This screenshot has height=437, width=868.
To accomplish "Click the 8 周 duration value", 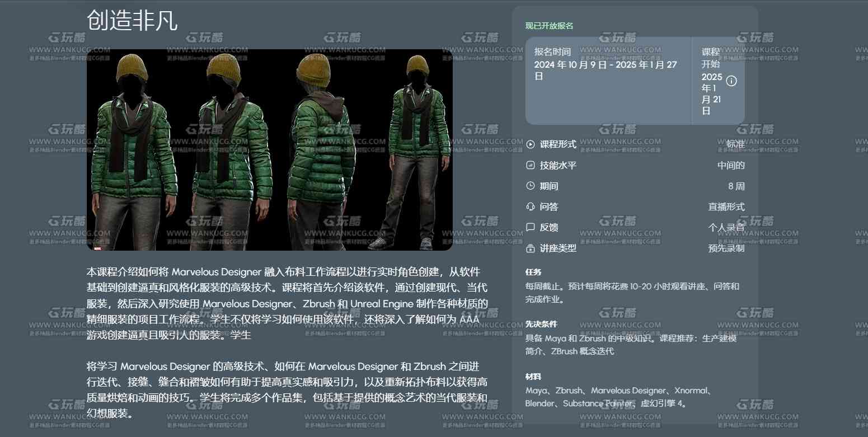I will (x=736, y=186).
